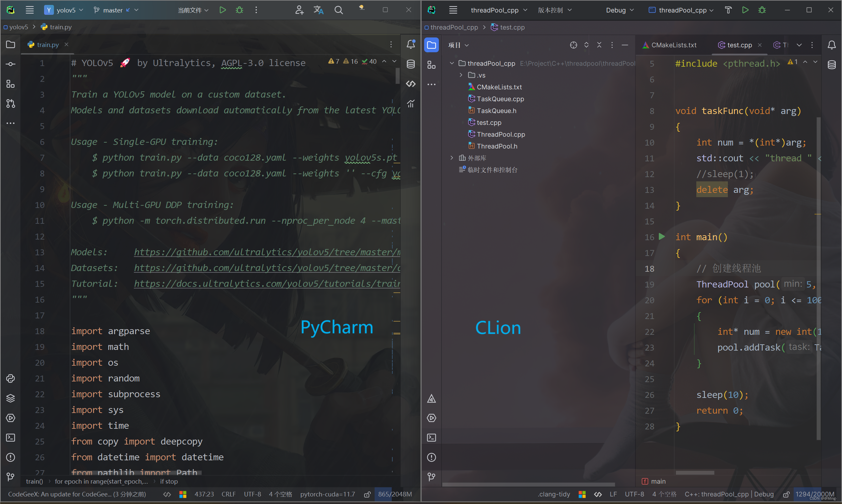Toggle PyCharm notifications bell panel
This screenshot has height=504, width=842.
pos(410,44)
